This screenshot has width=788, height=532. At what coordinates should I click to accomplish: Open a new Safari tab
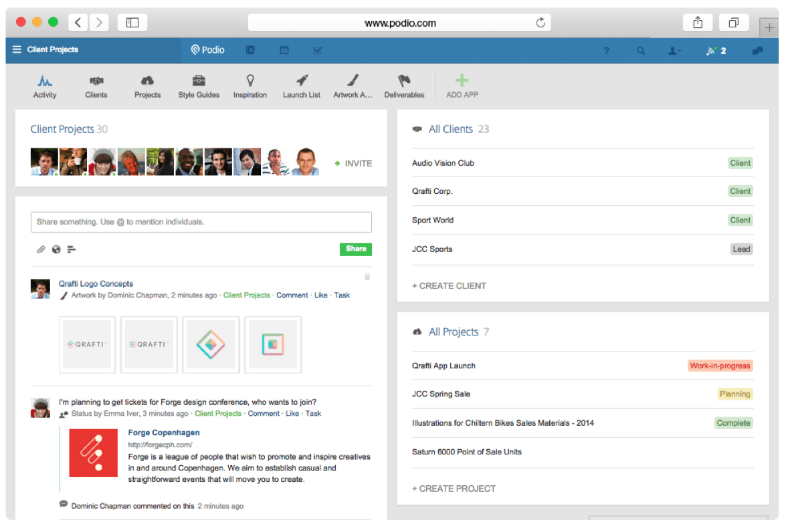(769, 27)
